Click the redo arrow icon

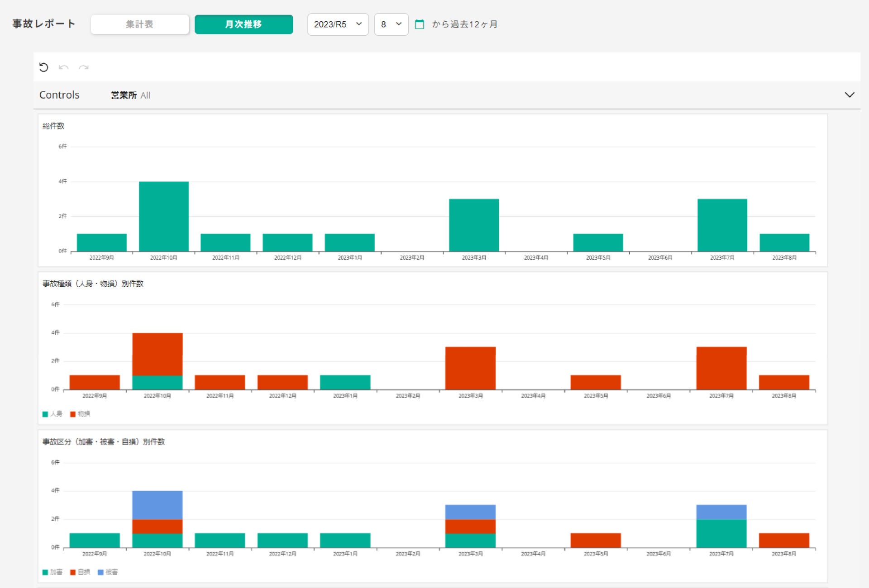pyautogui.click(x=84, y=67)
